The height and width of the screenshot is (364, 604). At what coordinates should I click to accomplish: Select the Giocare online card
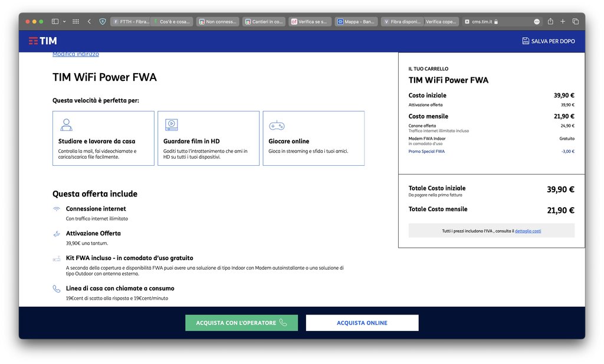click(314, 138)
